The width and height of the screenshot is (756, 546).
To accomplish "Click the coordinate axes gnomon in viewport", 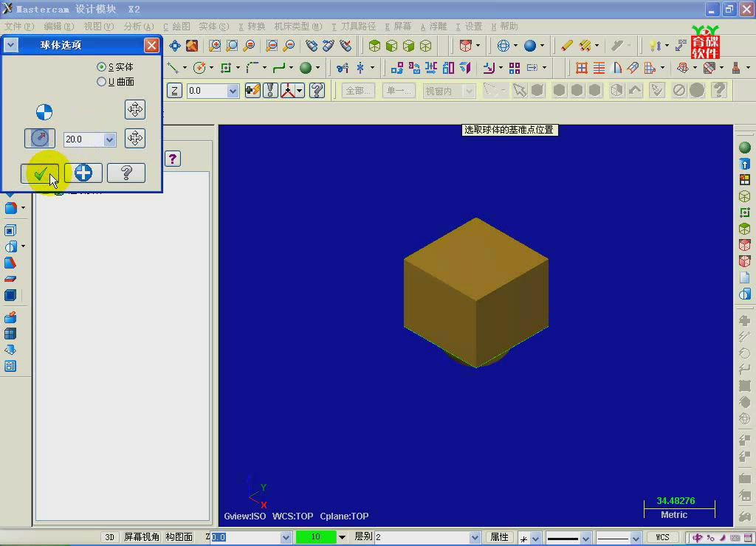I will coord(256,491).
